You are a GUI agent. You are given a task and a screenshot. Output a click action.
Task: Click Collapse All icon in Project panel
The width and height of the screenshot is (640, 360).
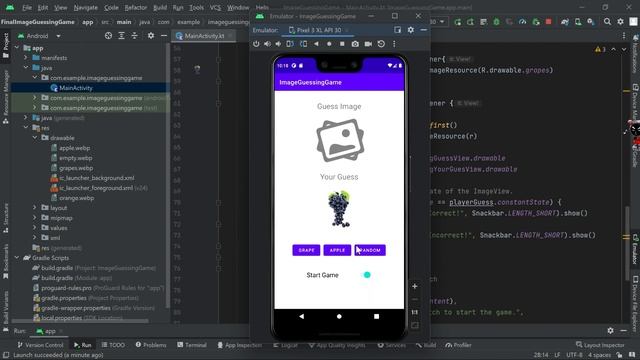[134, 36]
